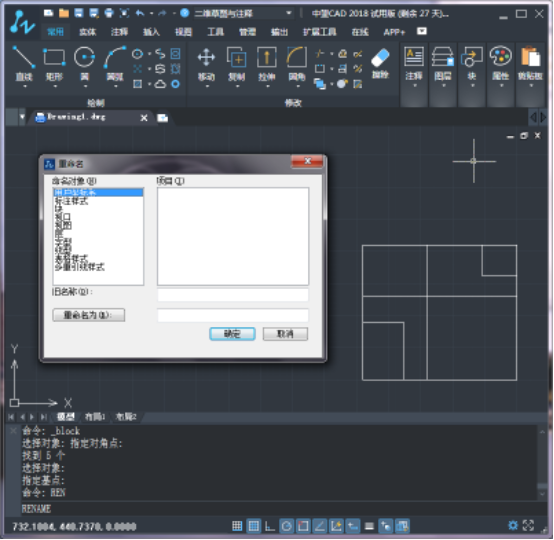Select the Rectangle (矩形) tool
The width and height of the screenshot is (554, 540).
click(54, 65)
